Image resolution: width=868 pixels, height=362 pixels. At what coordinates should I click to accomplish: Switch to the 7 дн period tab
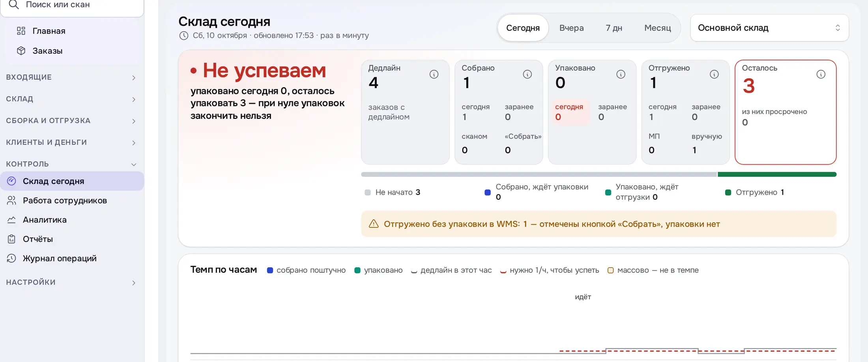pyautogui.click(x=614, y=28)
